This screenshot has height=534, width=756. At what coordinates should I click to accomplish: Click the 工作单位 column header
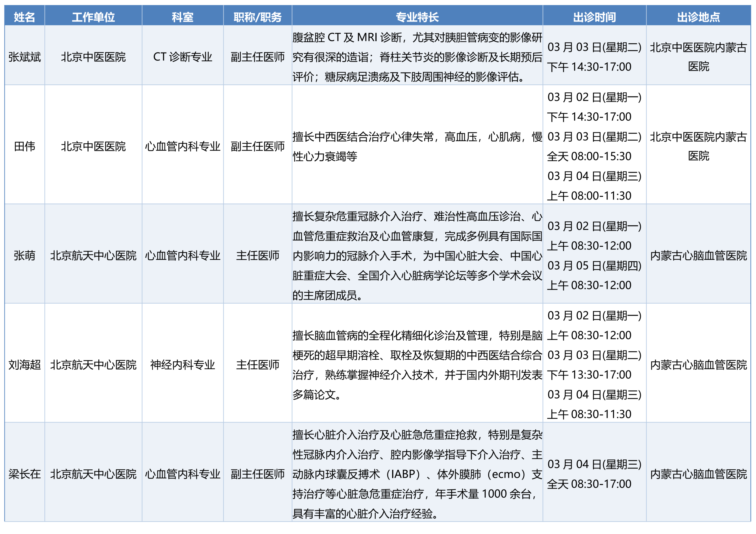(x=93, y=17)
